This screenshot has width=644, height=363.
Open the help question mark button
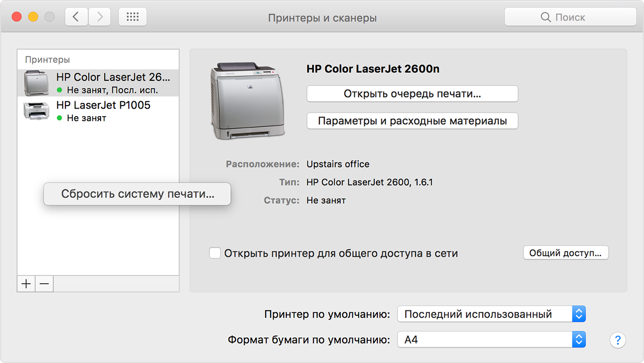pos(617,340)
